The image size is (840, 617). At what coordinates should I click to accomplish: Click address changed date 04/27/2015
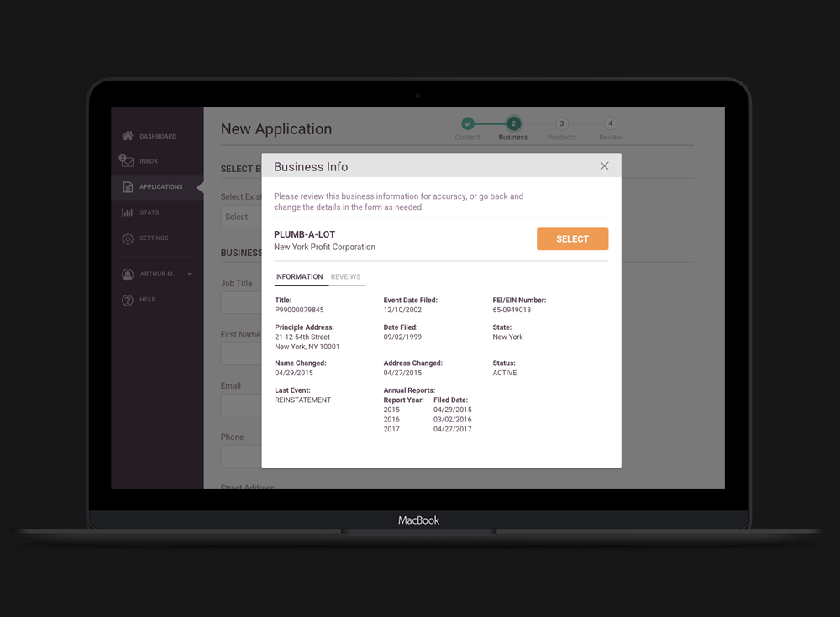(402, 374)
